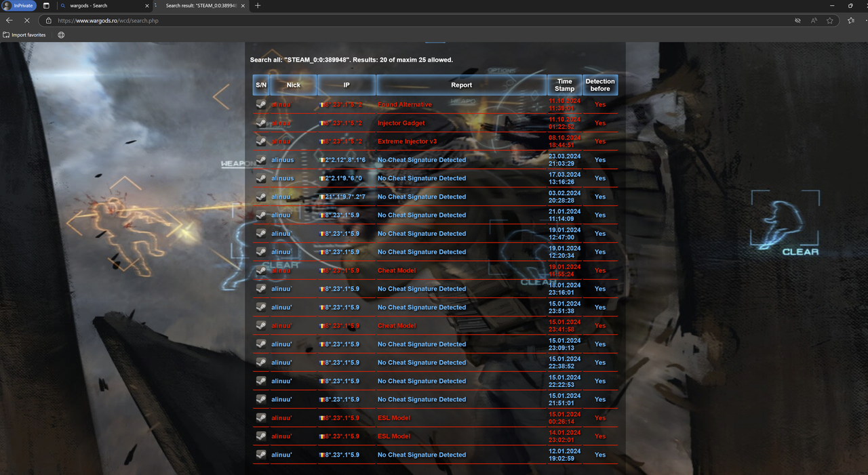
Task: Click 'Cheat Model' report at 15.01.2024 23:41:58
Action: (x=397, y=325)
